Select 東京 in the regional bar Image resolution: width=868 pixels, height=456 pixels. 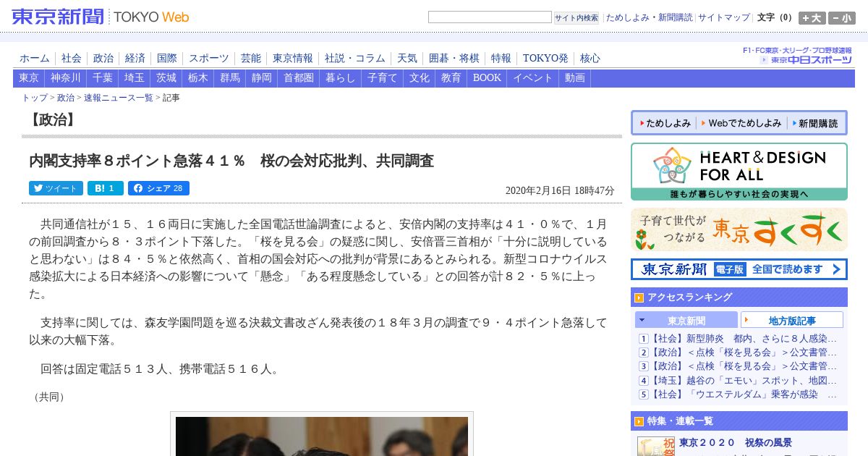29,78
